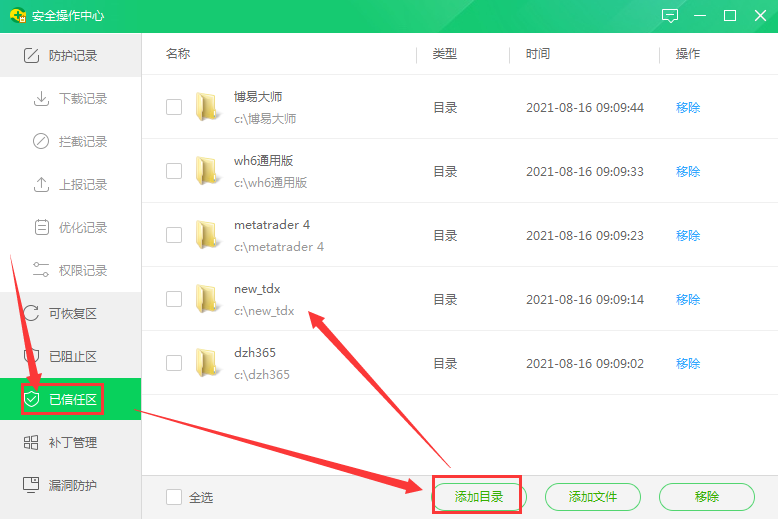The width and height of the screenshot is (778, 519).
Task: Select the 已信任区 section
Action: (70, 399)
